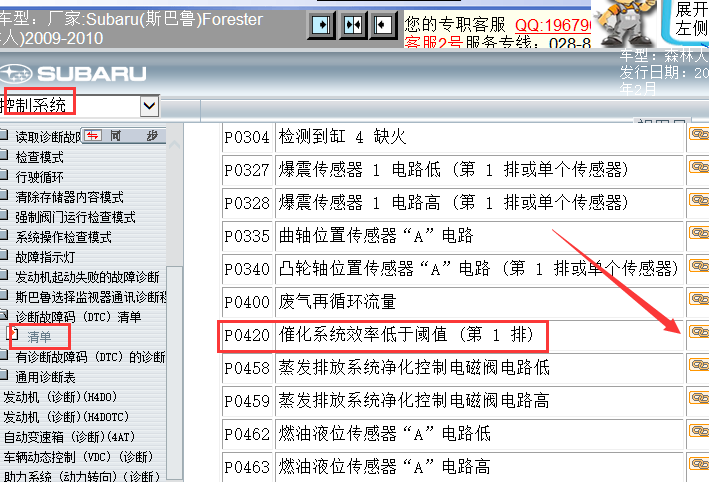
Task: Open the link icon in the P0463 row
Action: [699, 464]
